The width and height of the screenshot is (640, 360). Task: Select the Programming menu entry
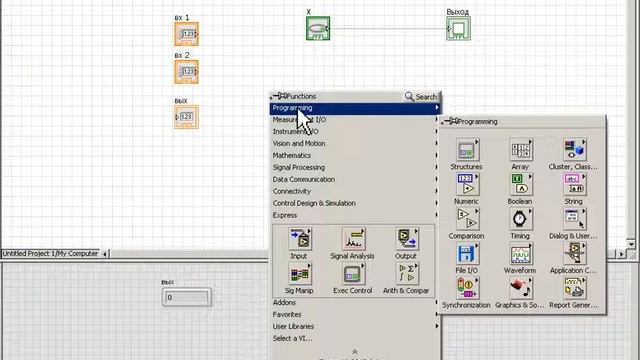(x=355, y=108)
